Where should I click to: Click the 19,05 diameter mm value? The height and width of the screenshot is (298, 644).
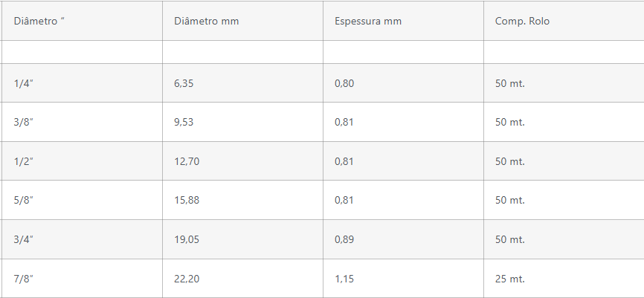pyautogui.click(x=186, y=239)
